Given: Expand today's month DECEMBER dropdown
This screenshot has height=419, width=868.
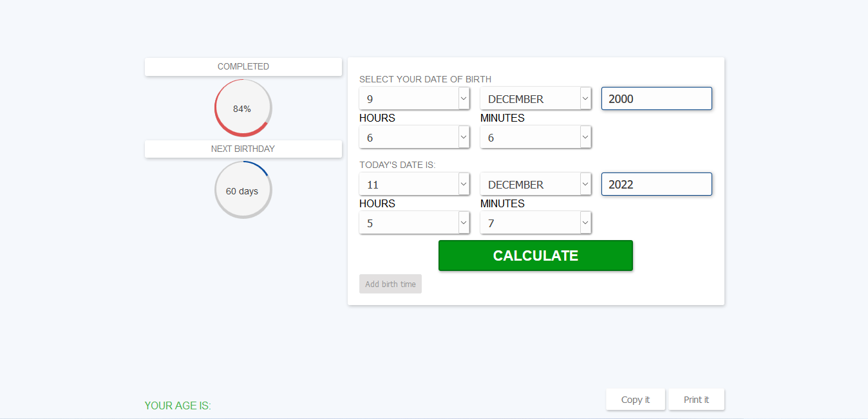Looking at the screenshot, I should pyautogui.click(x=536, y=184).
